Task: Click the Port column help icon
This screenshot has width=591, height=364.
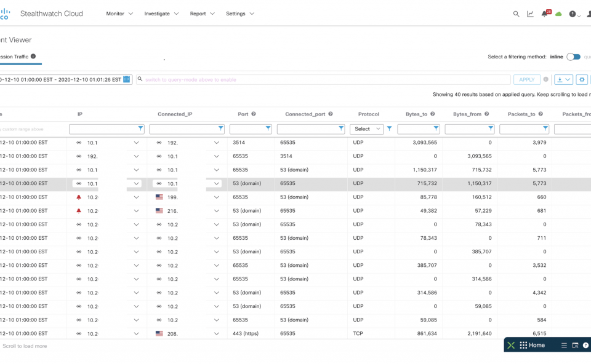Action: click(x=254, y=114)
